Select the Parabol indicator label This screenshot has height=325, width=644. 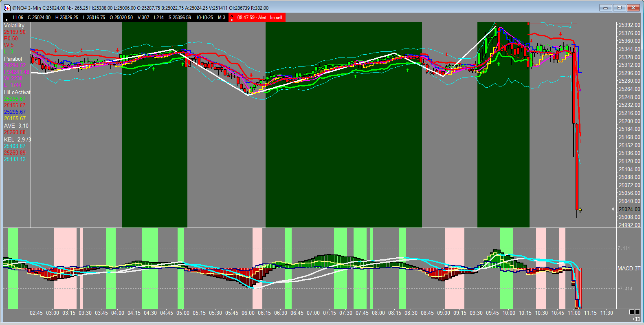point(13,59)
